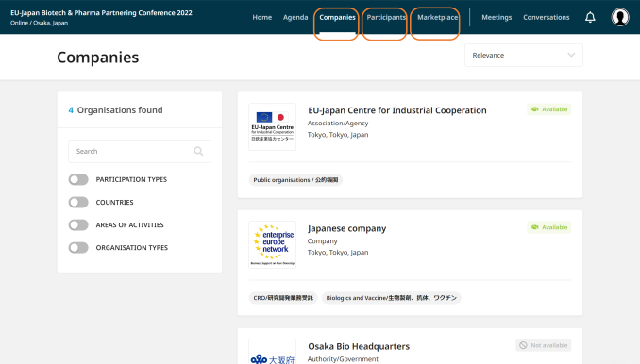Open the Enterprise Europe Network logo
The height and width of the screenshot is (364, 640).
(x=272, y=244)
